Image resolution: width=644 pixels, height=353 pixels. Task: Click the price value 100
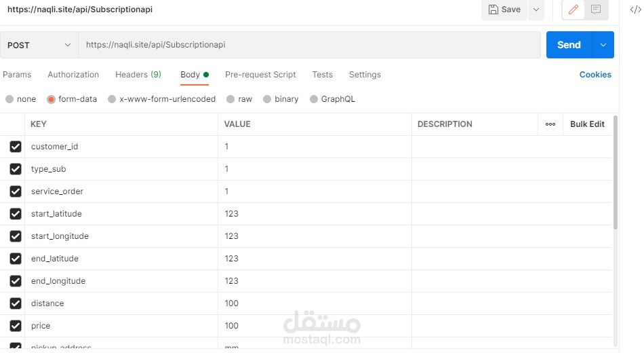coord(231,326)
